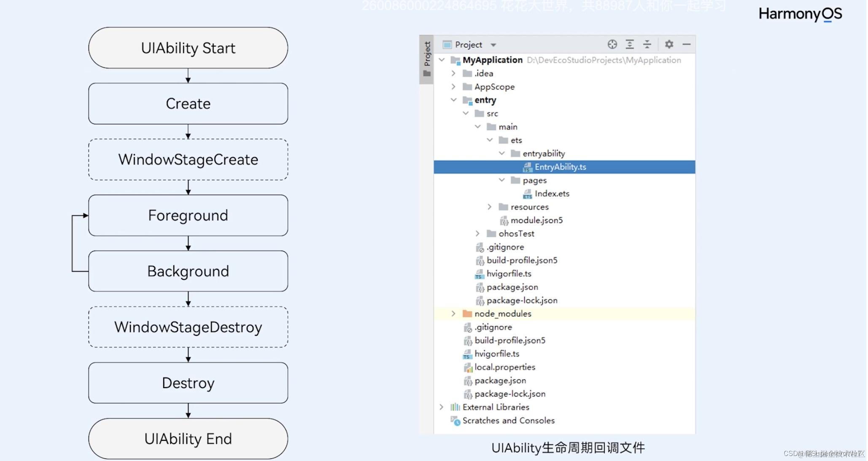Click the Foreground lifecycle box
The height and width of the screenshot is (461, 868).
point(188,215)
